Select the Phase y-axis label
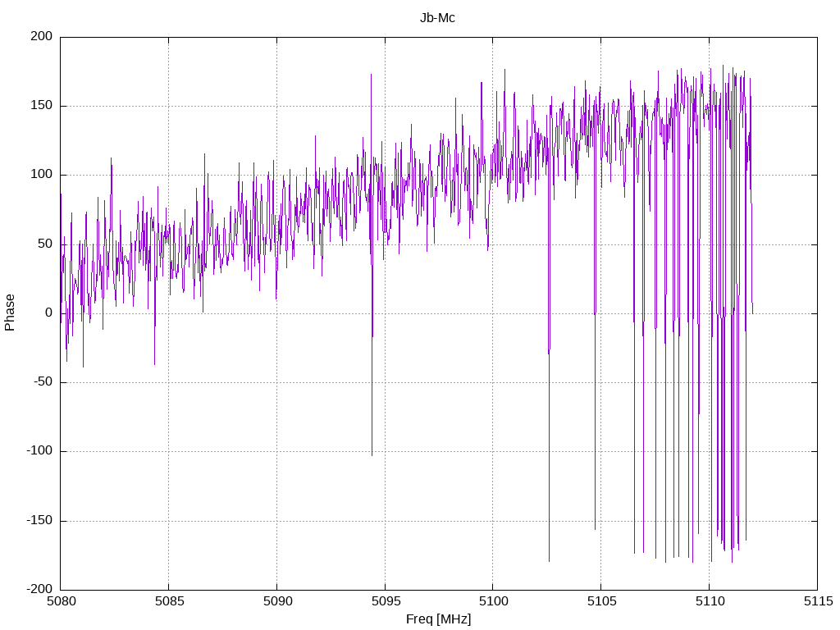Viewport: 840px width, 630px height. tap(10, 313)
